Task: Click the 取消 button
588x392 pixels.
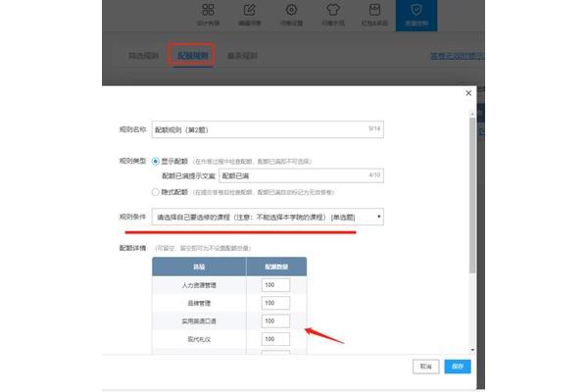Action: [x=425, y=367]
